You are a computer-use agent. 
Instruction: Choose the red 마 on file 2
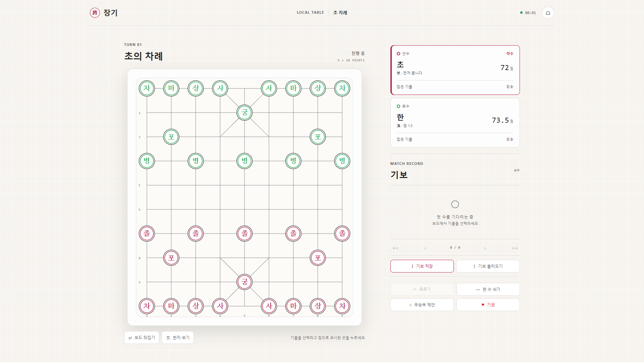pyautogui.click(x=171, y=306)
